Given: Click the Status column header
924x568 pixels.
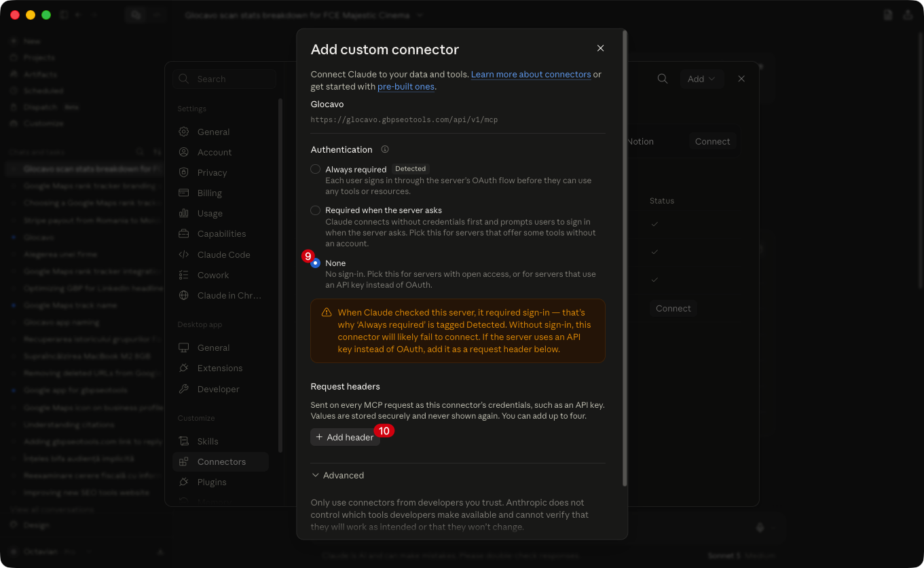Looking at the screenshot, I should pyautogui.click(x=662, y=201).
